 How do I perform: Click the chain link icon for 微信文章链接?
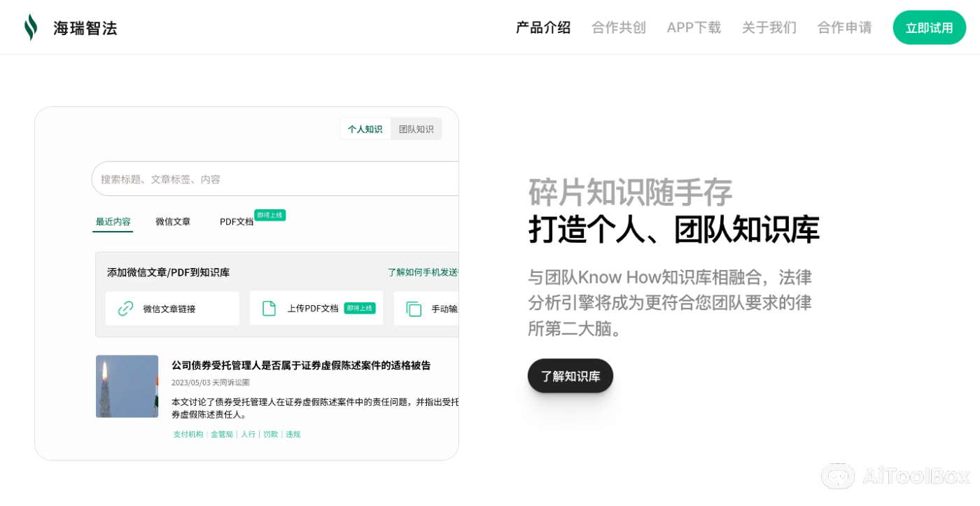point(126,309)
